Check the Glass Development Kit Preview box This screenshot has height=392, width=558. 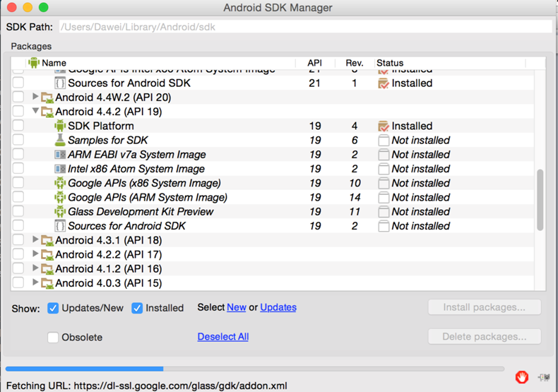point(18,210)
